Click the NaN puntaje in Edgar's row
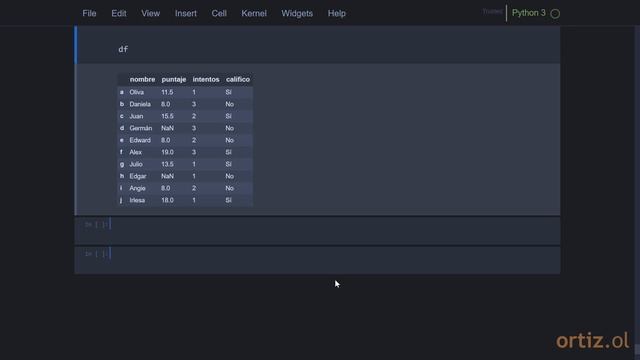640x360 pixels. (167, 176)
